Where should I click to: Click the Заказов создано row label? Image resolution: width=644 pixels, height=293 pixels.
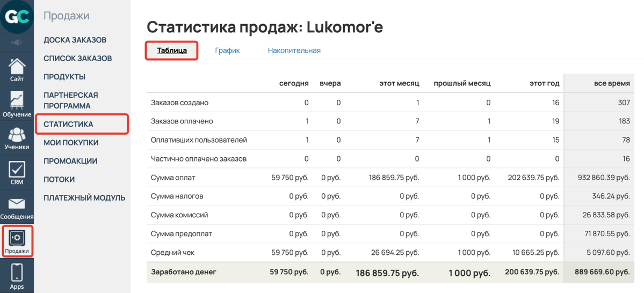180,102
